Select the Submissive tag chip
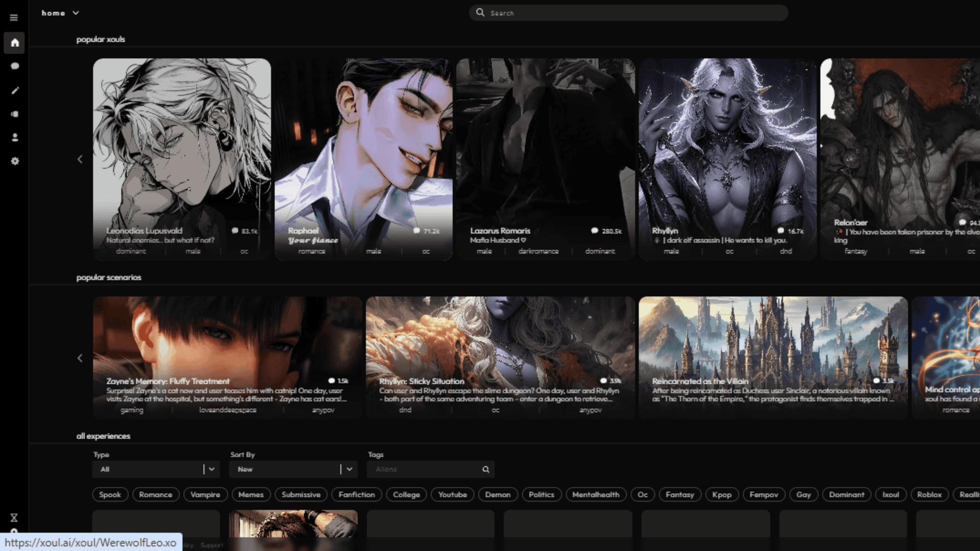 tap(301, 494)
